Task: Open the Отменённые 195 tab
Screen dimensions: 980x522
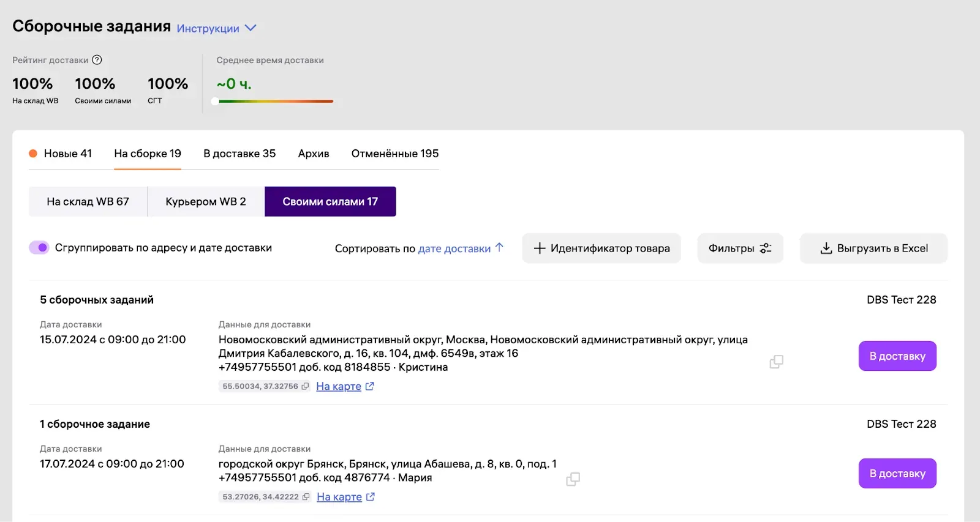Action: tap(395, 154)
